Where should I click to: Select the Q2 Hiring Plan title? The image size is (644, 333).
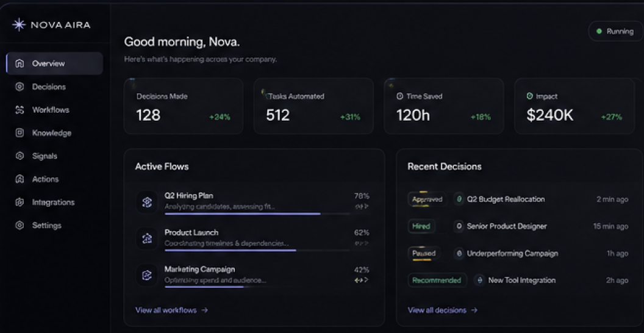(189, 195)
